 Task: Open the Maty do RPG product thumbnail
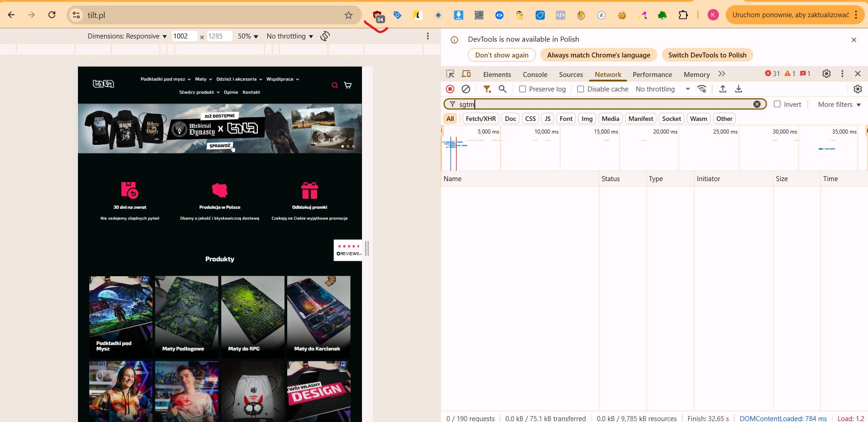tap(253, 316)
